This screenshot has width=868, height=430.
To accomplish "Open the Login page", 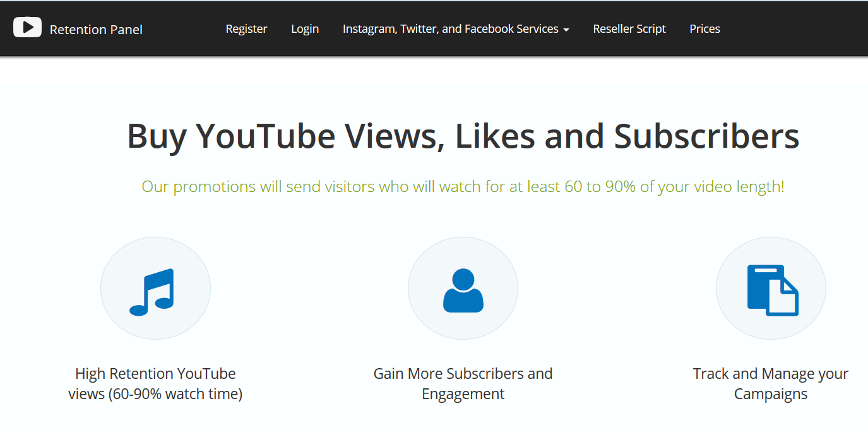I will click(305, 28).
